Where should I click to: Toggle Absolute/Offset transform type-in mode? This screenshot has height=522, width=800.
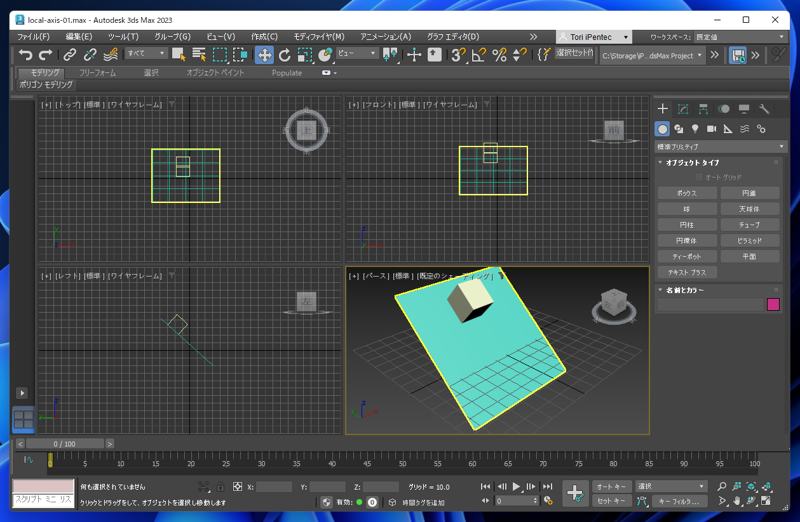[237, 487]
